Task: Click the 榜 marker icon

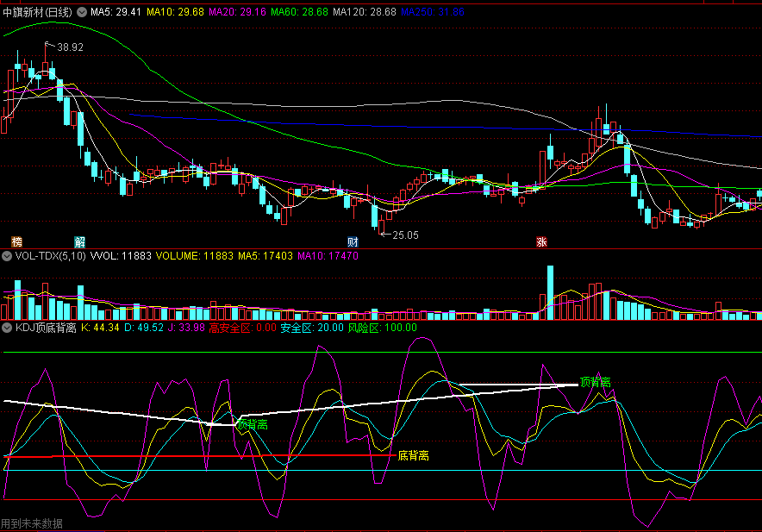Action: tap(17, 241)
